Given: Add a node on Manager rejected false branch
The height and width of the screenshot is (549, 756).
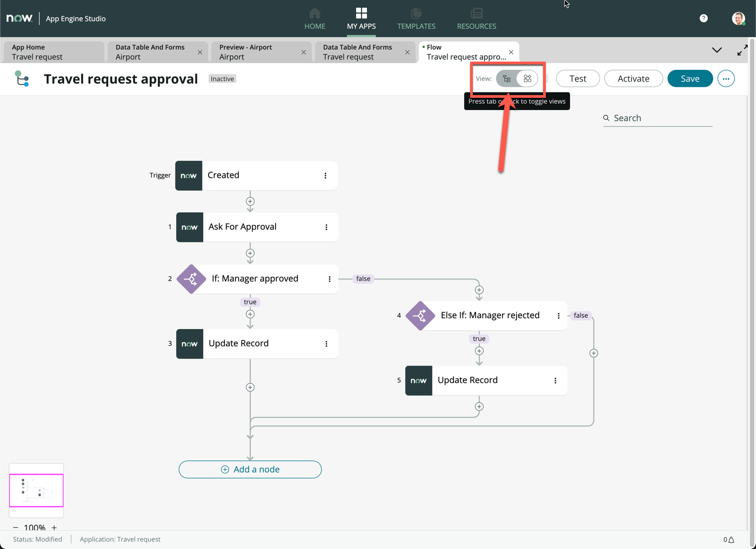Looking at the screenshot, I should click(594, 353).
